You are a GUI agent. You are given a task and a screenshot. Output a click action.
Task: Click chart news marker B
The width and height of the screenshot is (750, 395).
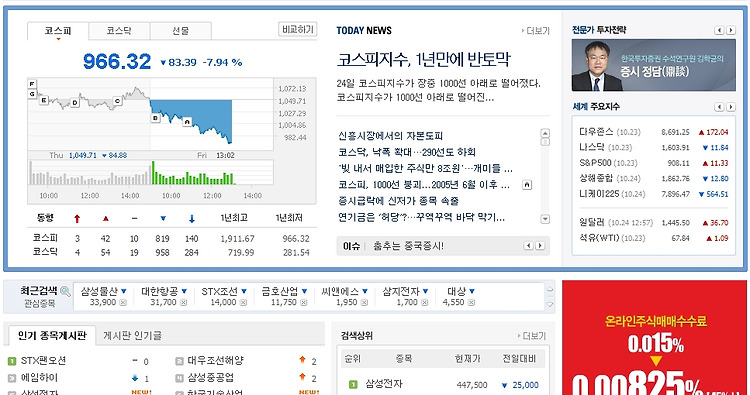(155, 118)
